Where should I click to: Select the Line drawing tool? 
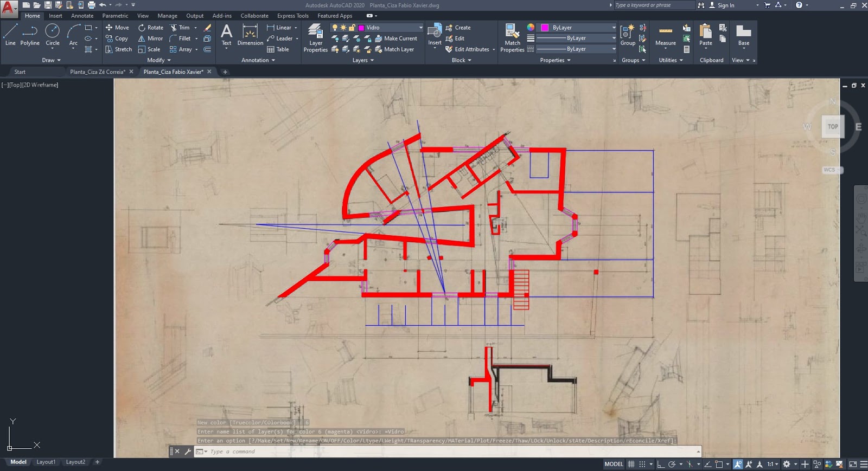pyautogui.click(x=10, y=35)
